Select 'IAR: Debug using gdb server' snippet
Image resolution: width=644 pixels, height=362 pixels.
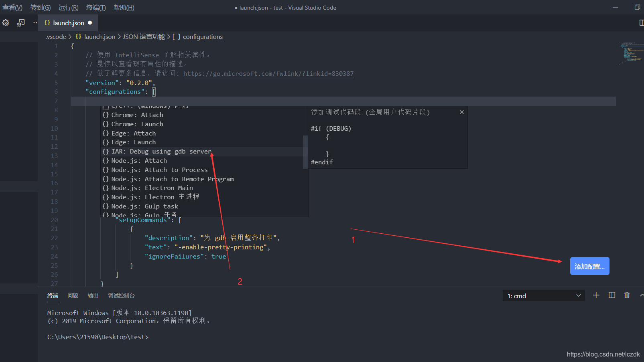click(205, 152)
